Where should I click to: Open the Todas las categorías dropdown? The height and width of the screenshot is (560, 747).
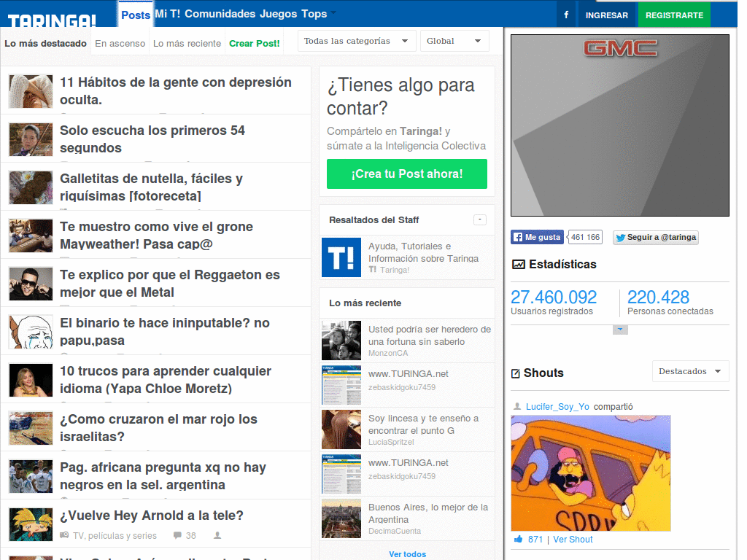357,41
